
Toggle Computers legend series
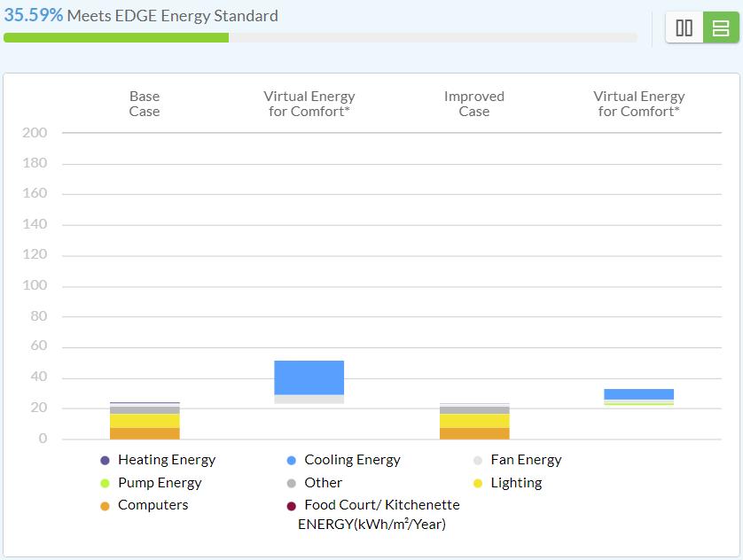[x=145, y=505]
